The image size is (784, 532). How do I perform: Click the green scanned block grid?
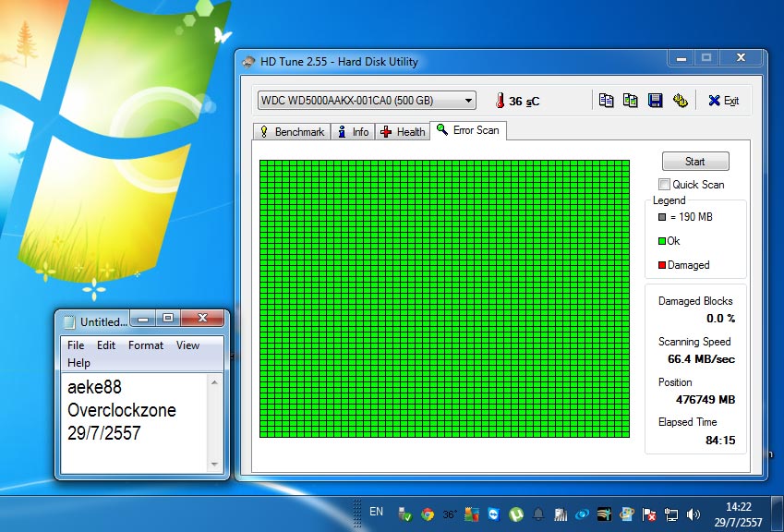444,299
